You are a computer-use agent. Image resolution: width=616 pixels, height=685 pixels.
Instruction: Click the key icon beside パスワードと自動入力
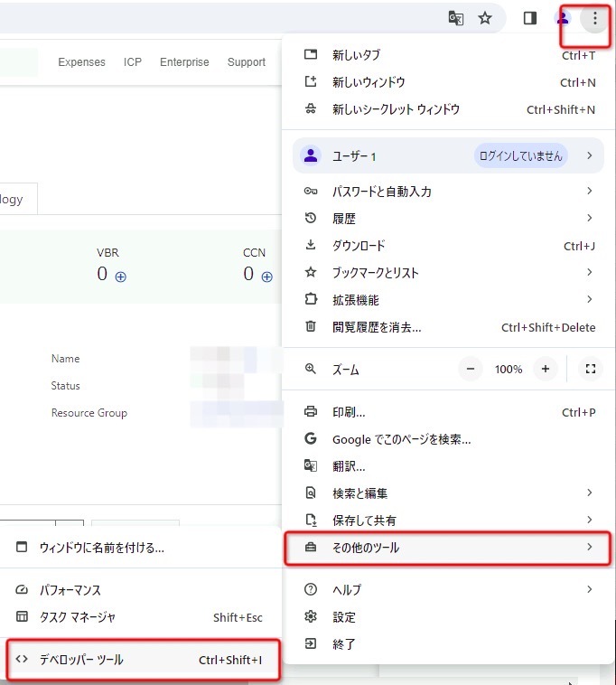311,191
